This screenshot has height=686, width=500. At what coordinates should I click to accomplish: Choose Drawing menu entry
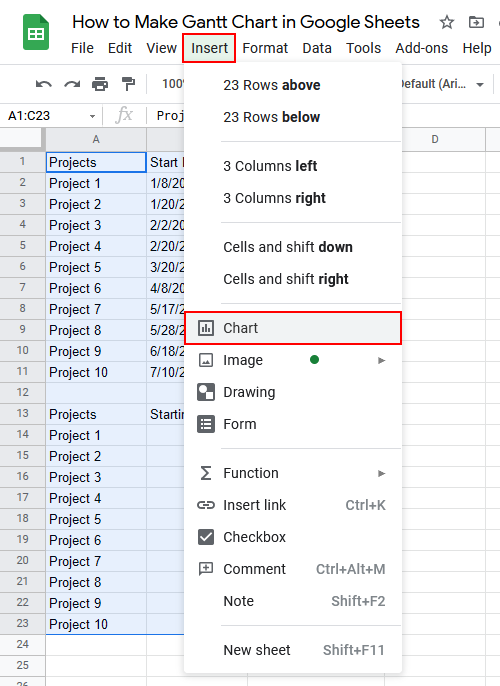[293, 392]
